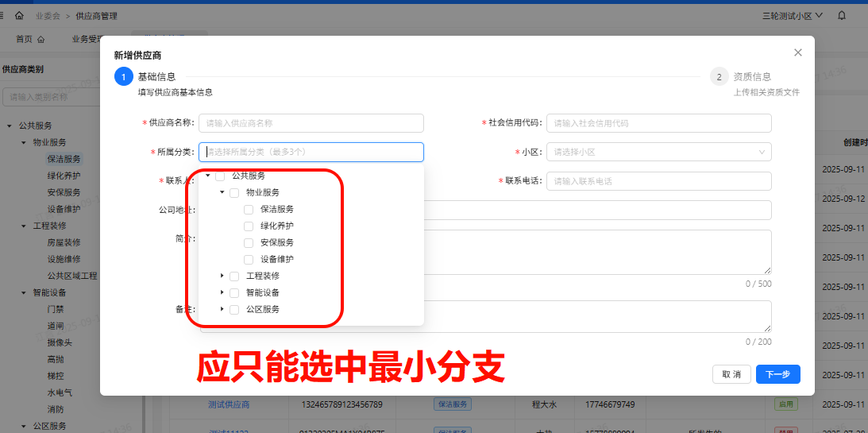Click the home icon in breadcrumb
This screenshot has height=433, width=868.
pyautogui.click(x=19, y=16)
